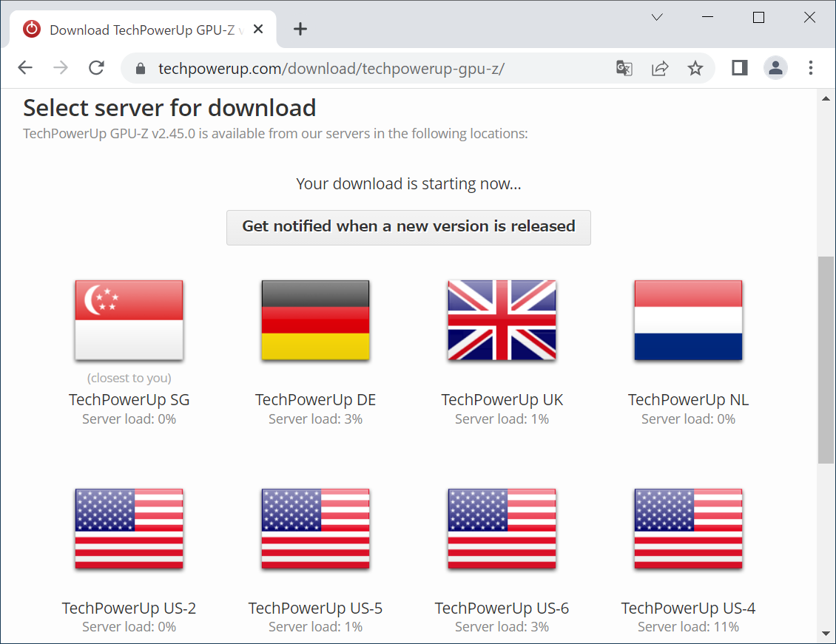Share this page via share icon

coord(659,68)
